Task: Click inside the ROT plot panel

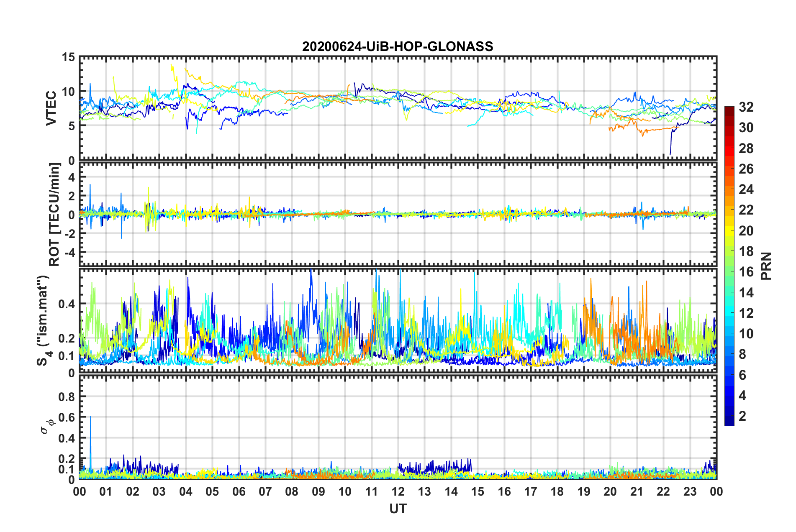Action: pos(398,215)
